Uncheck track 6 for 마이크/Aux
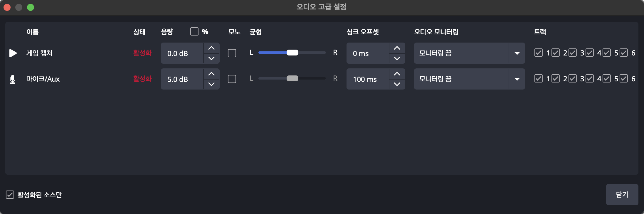644x214 pixels. click(x=624, y=79)
